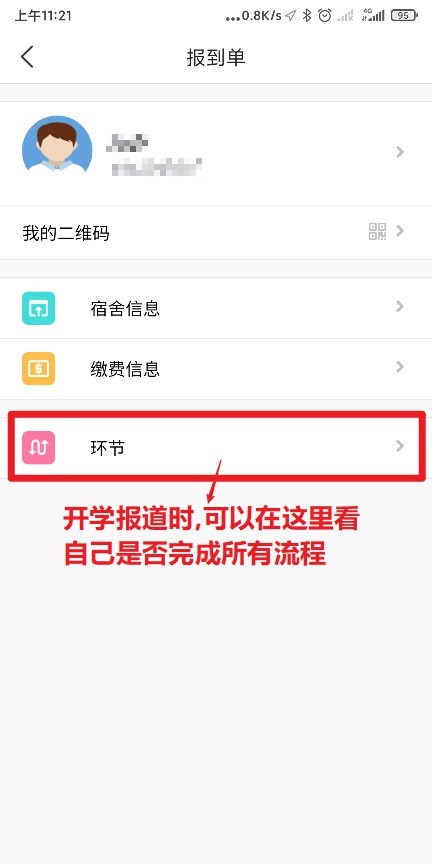The width and height of the screenshot is (432, 864).
Task: Open 宿舍信息 menu item
Action: pyautogui.click(x=216, y=308)
